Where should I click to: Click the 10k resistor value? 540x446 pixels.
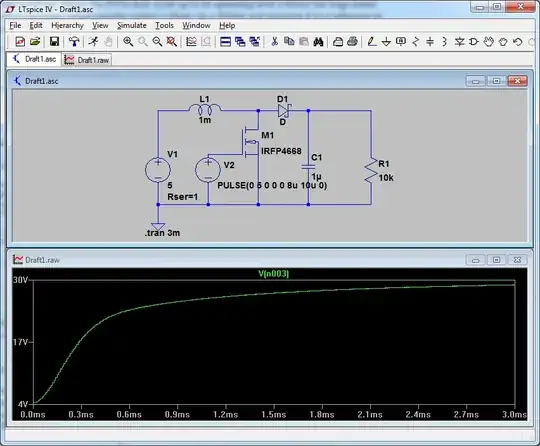click(386, 178)
